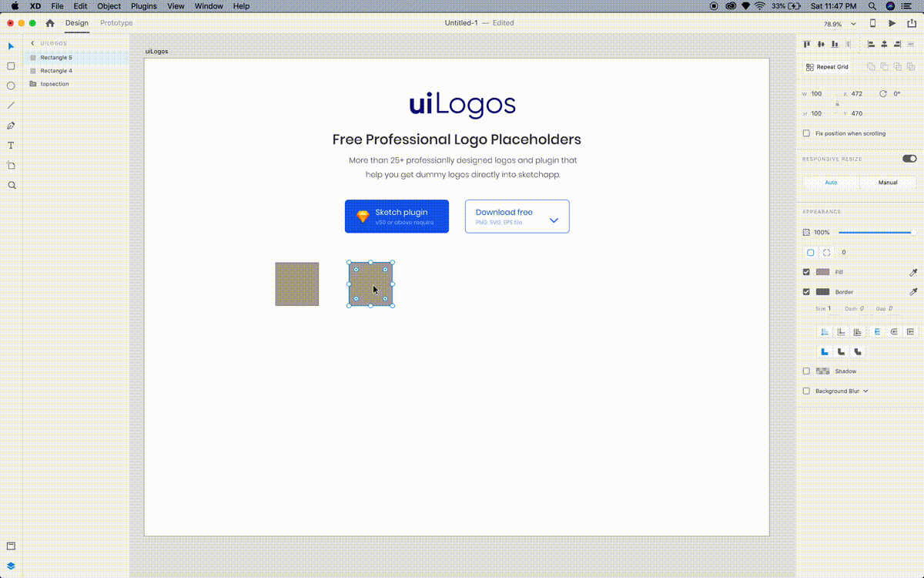Screen dimensions: 924x578
Task: Select the Zoom tool
Action: [x=10, y=184]
